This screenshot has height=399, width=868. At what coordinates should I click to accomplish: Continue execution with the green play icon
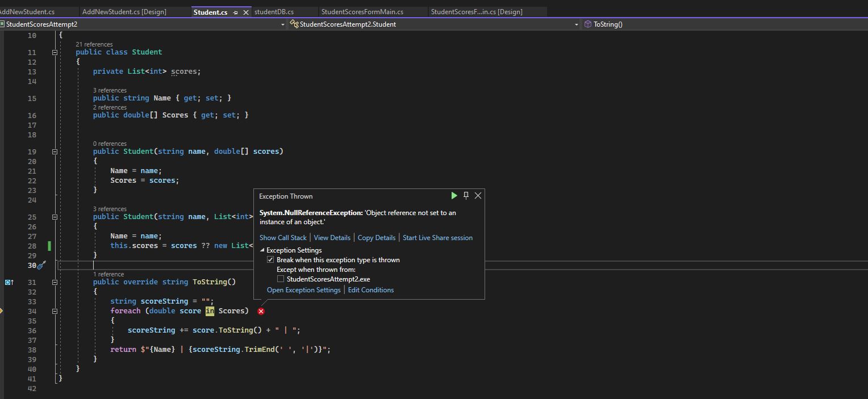tap(454, 195)
